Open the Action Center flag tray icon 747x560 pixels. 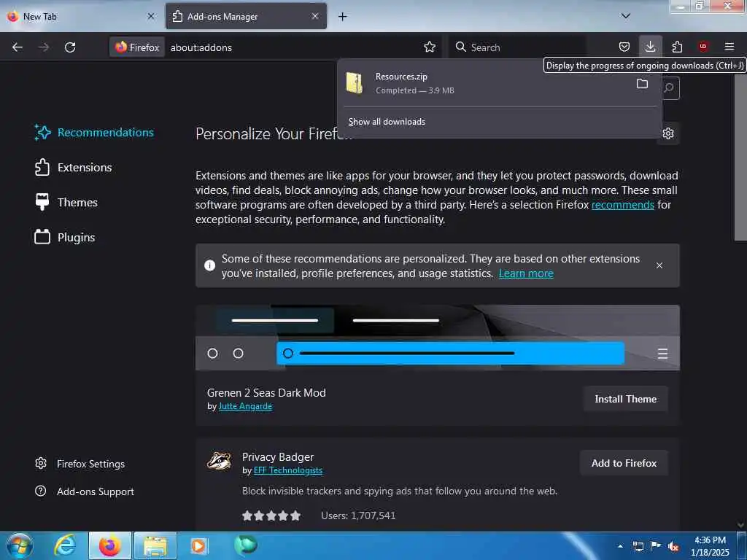[x=656, y=546]
